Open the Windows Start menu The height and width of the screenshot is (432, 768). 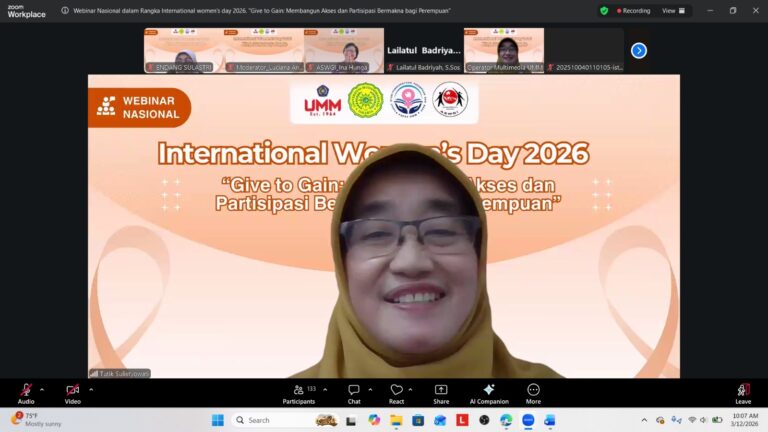[x=218, y=420]
